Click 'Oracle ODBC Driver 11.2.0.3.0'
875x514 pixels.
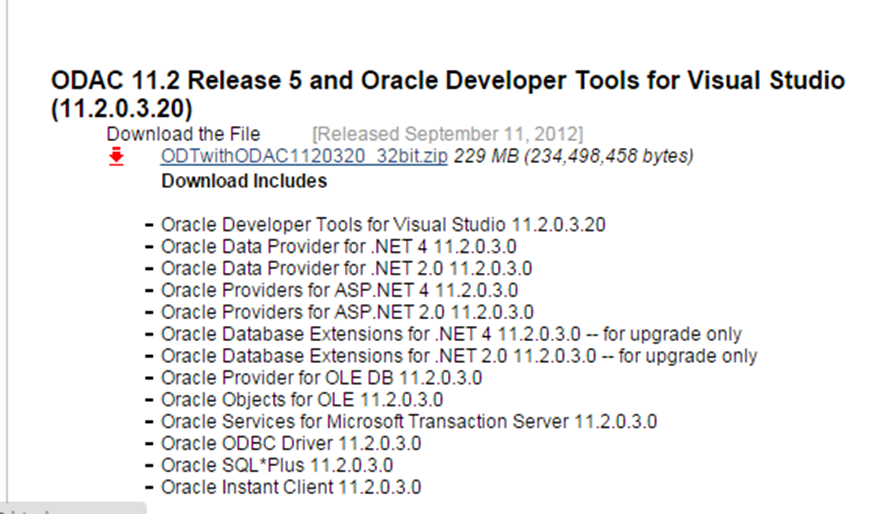[291, 443]
